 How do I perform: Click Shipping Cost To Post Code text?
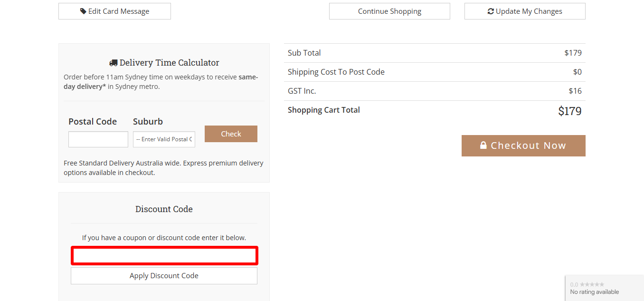tap(336, 72)
